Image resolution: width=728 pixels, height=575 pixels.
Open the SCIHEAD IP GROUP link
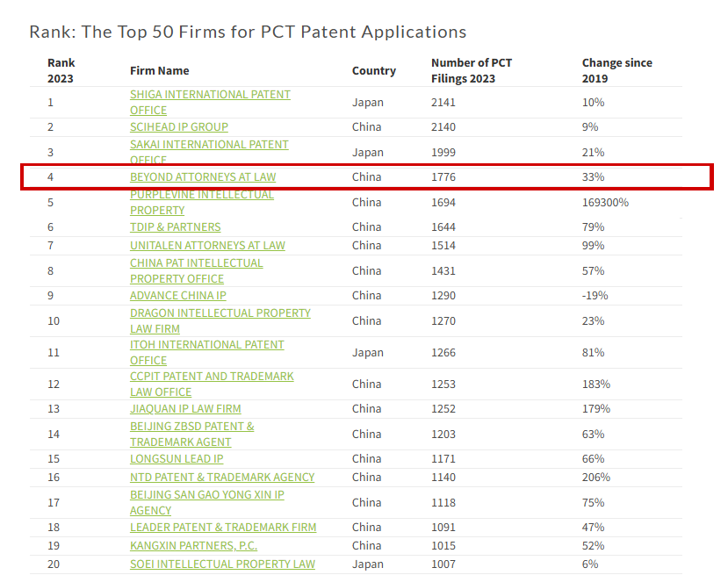(179, 126)
